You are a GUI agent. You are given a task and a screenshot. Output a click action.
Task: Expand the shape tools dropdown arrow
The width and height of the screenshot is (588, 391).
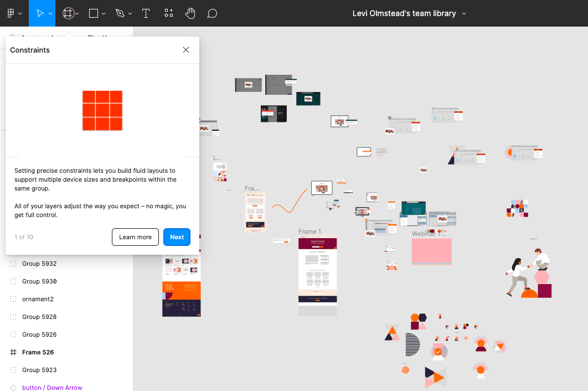tap(104, 13)
